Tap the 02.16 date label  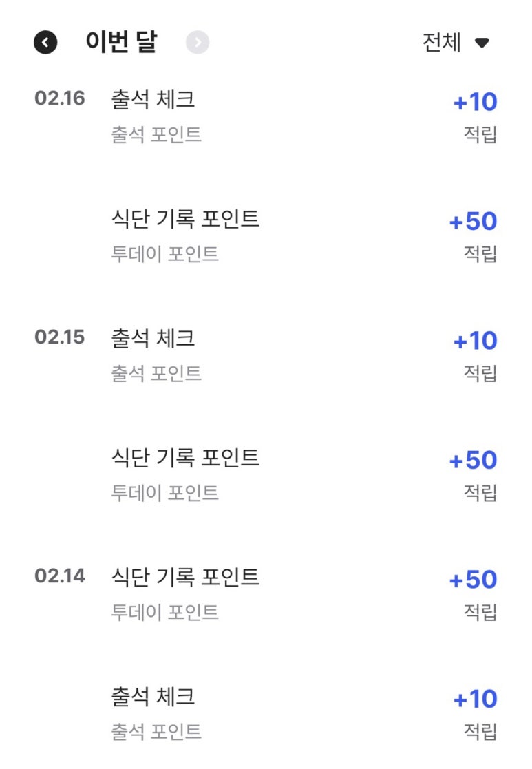click(60, 98)
